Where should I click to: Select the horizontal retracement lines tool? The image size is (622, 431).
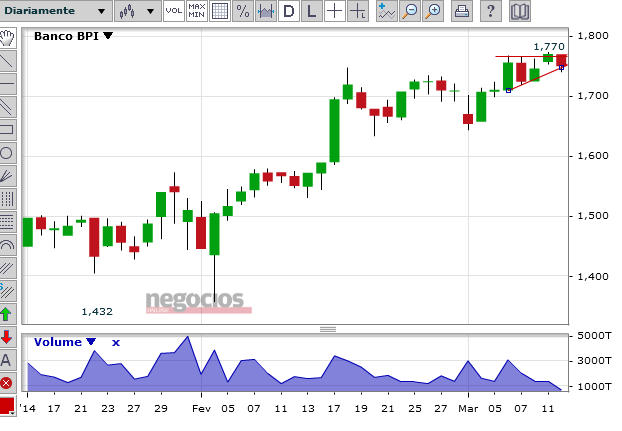pyautogui.click(x=7, y=222)
